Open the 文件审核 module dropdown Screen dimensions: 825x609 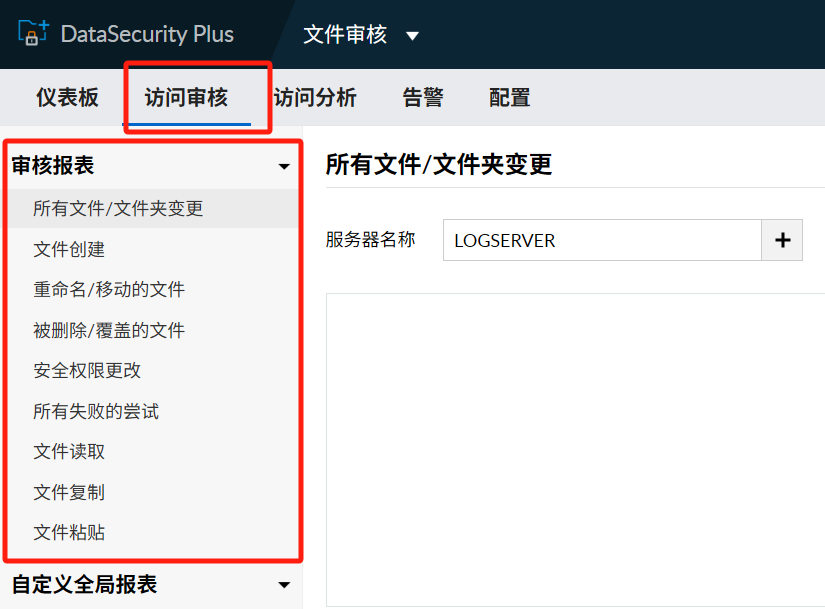[x=412, y=36]
